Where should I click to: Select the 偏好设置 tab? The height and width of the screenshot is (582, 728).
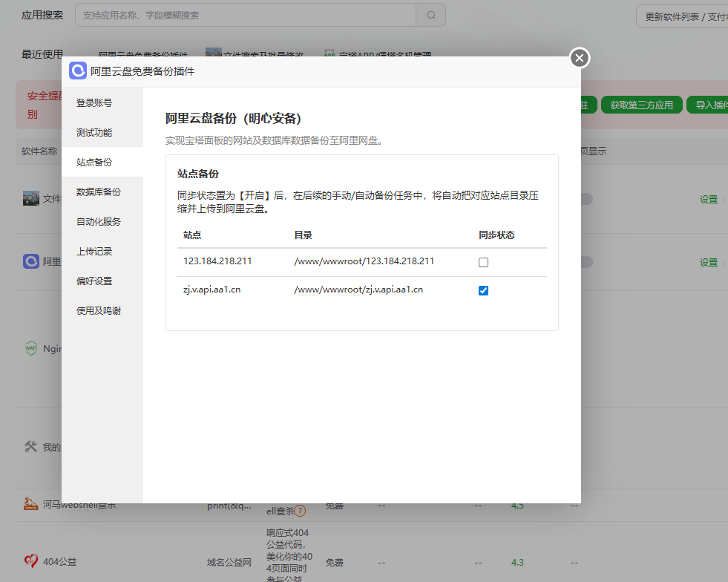pos(95,281)
